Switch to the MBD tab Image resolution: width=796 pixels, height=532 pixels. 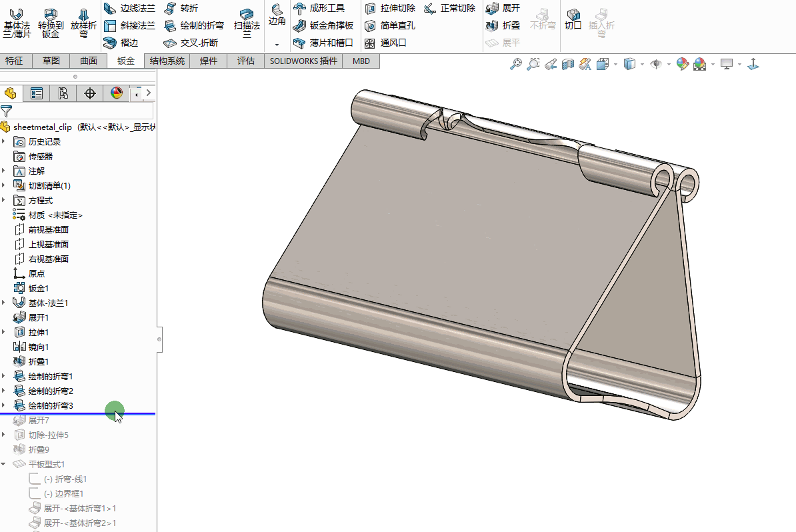[x=361, y=61]
